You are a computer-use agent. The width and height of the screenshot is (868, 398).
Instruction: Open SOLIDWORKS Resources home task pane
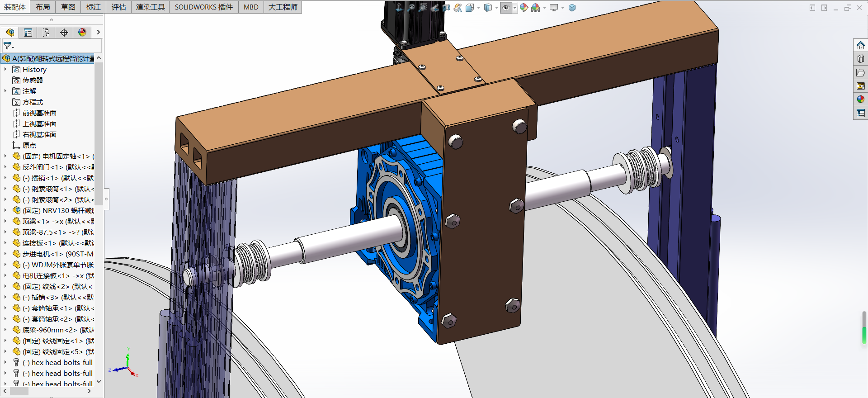tap(860, 46)
